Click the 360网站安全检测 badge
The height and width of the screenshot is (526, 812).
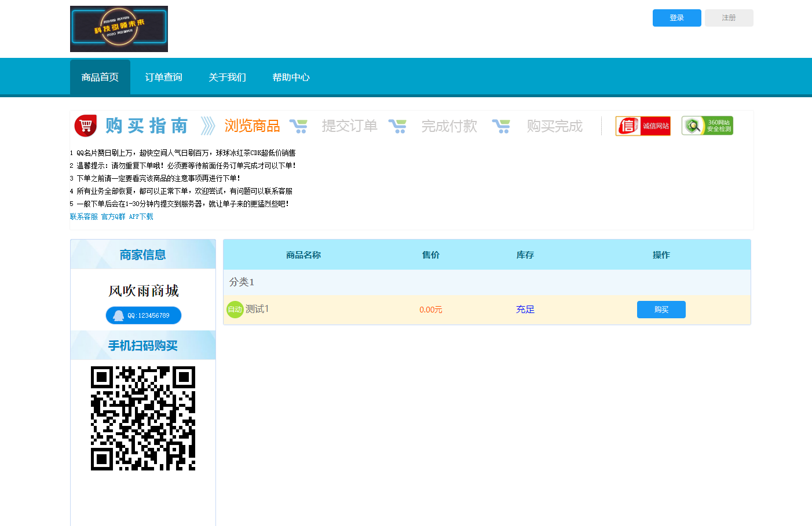707,125
